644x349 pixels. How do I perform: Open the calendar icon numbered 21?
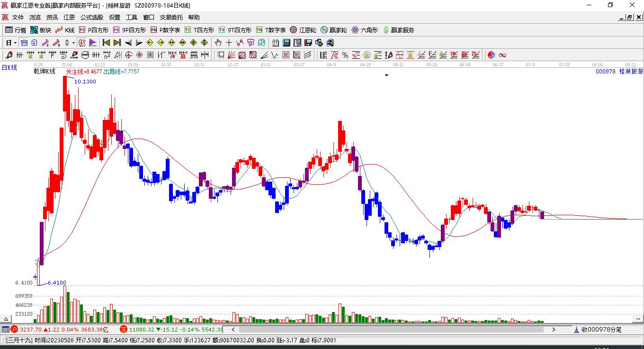coord(276,43)
